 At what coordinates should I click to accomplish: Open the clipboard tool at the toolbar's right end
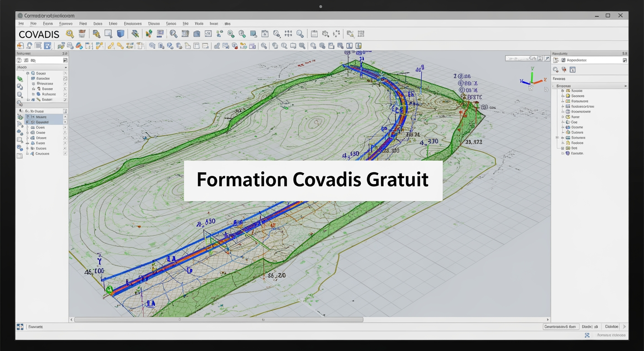pos(315,33)
